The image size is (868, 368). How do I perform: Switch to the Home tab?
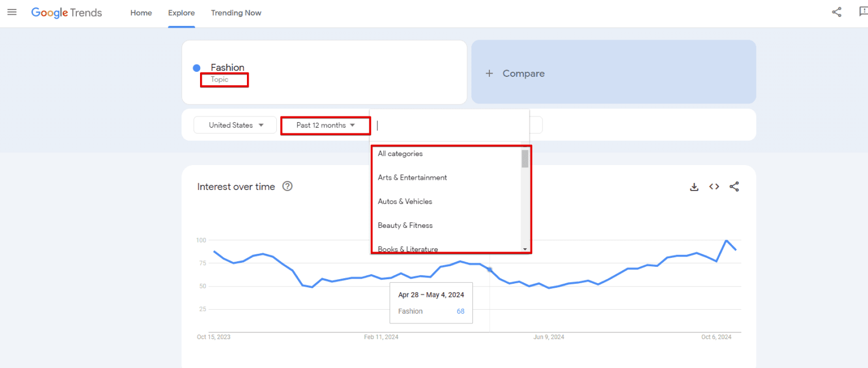(141, 12)
